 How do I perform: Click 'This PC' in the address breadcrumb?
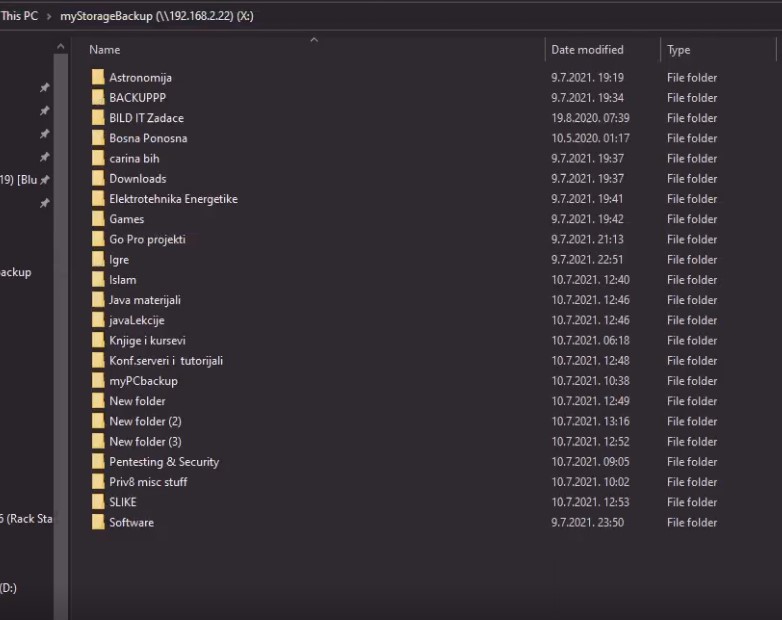tap(19, 16)
